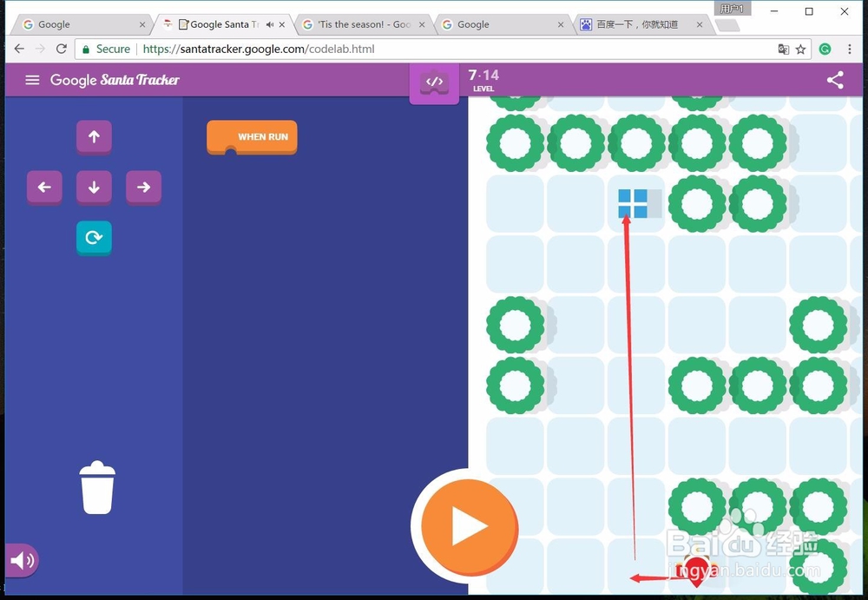Reload the page
The width and height of the screenshot is (868, 600).
pos(62,49)
